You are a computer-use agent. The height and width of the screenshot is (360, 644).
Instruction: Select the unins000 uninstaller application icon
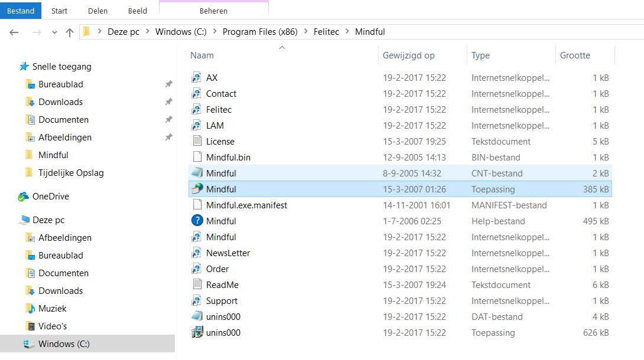[x=197, y=332]
